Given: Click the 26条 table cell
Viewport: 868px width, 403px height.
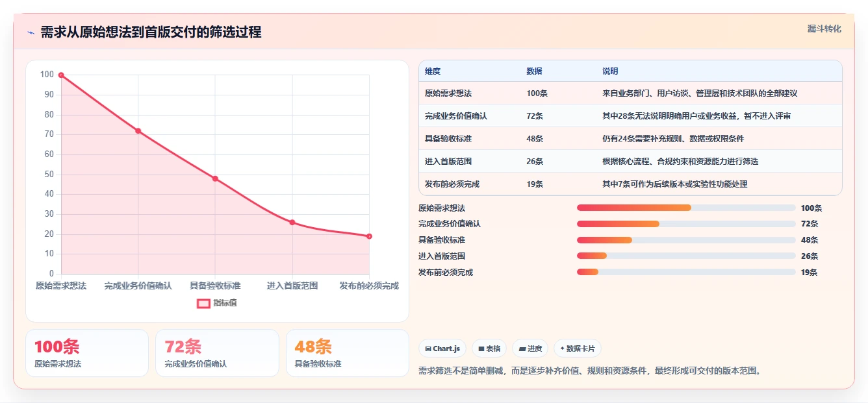Looking at the screenshot, I should tap(535, 162).
